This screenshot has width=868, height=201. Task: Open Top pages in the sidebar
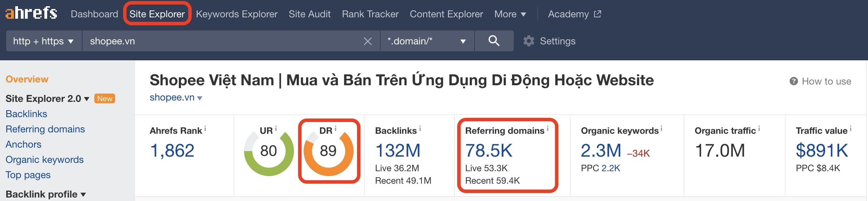point(28,175)
